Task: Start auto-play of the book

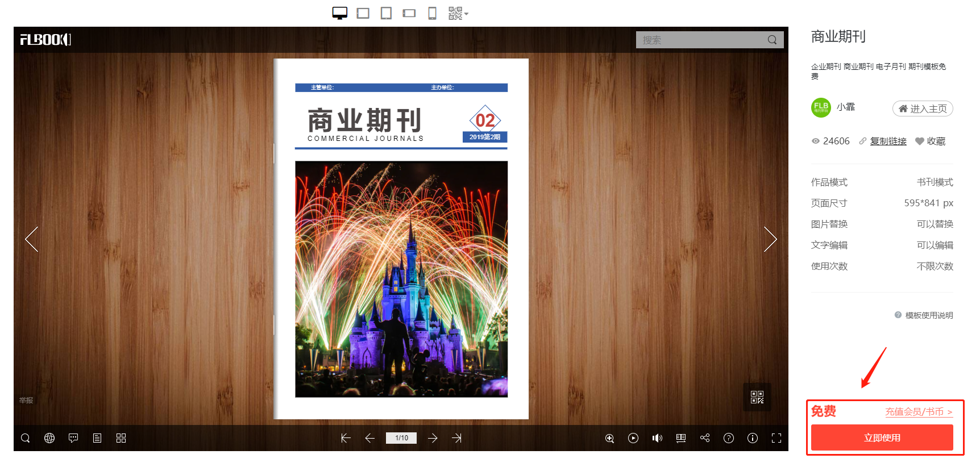Action: tap(633, 438)
